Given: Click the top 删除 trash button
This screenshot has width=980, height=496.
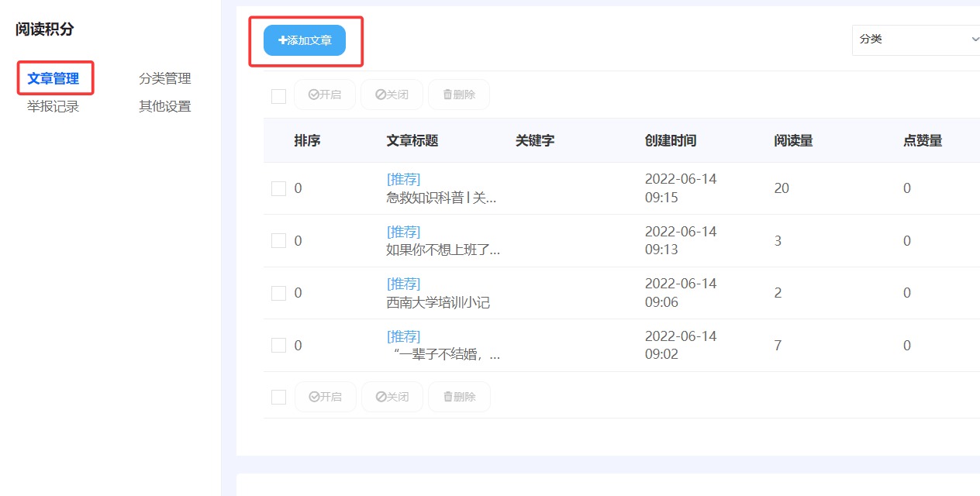Looking at the screenshot, I should 459,95.
